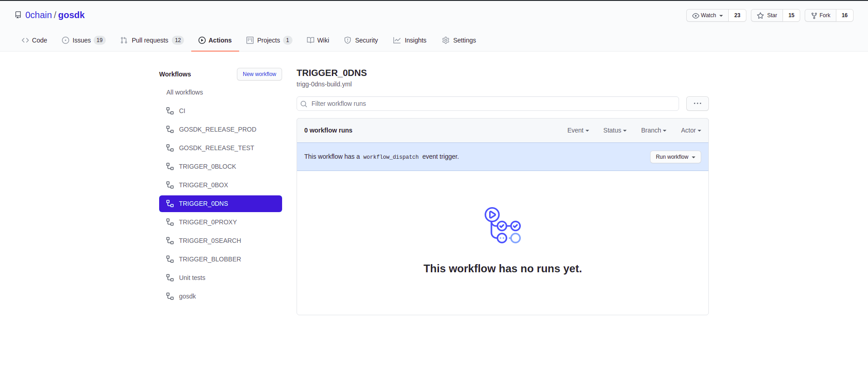This screenshot has height=379, width=868.
Task: Click workflow icon beside Unit tests
Action: [x=170, y=278]
